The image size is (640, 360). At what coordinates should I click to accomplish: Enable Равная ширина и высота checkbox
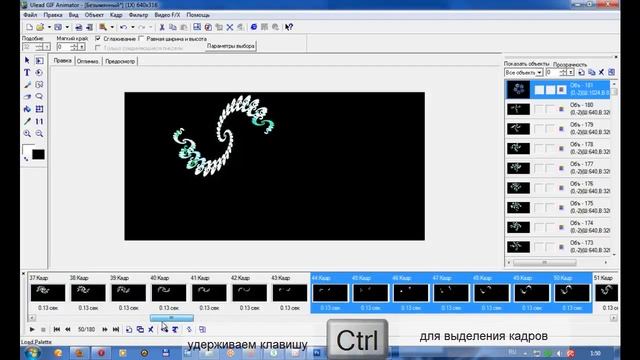pyautogui.click(x=141, y=39)
